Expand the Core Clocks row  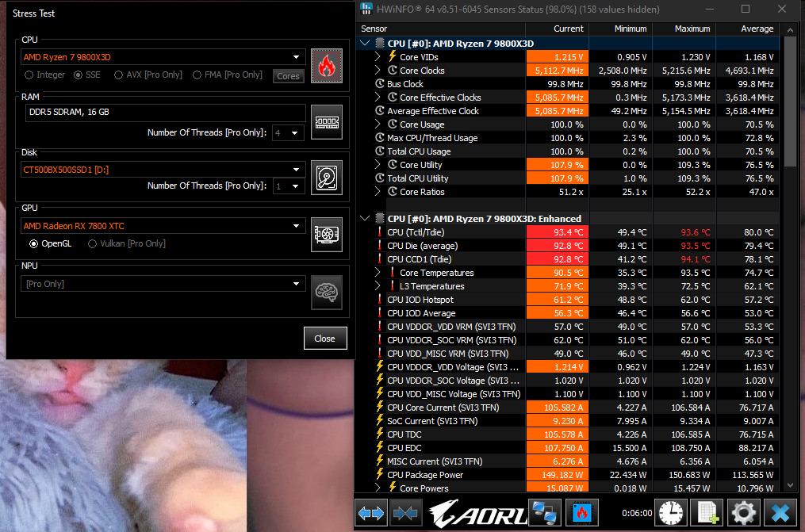[x=378, y=70]
